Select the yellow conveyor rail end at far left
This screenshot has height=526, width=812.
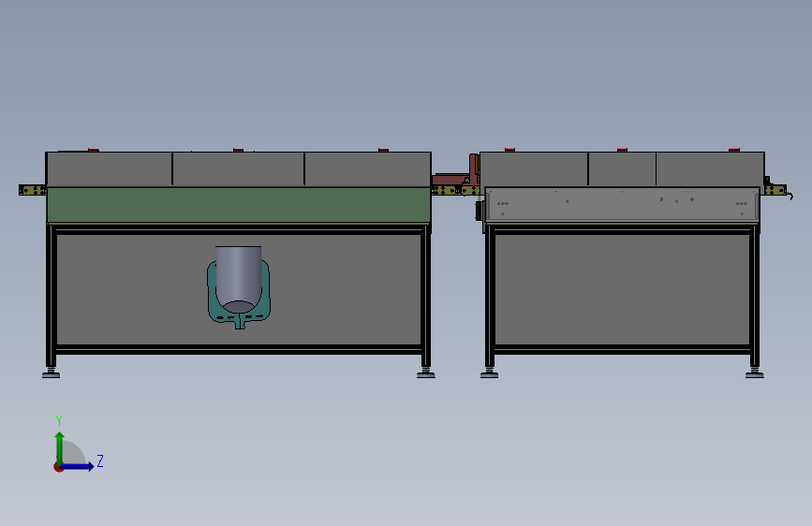click(x=33, y=191)
